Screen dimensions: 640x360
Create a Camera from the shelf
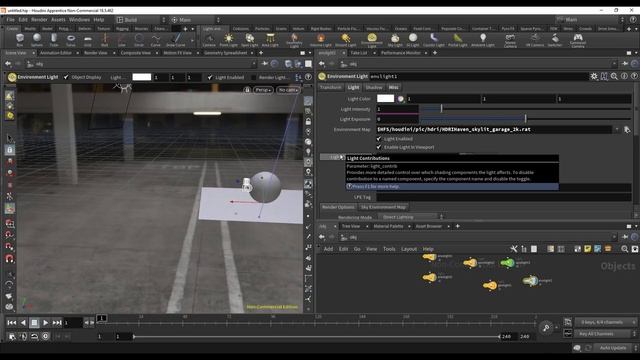(x=209, y=40)
